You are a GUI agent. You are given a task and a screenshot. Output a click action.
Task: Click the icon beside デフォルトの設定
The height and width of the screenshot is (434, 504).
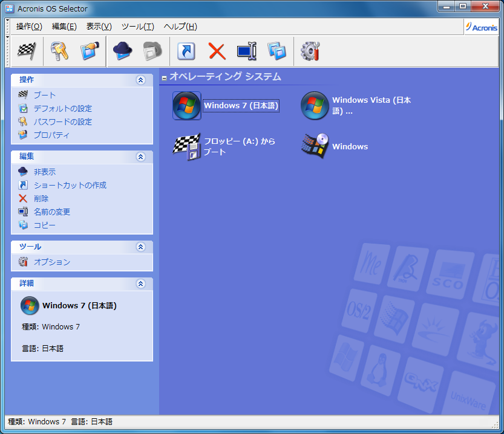coord(23,108)
